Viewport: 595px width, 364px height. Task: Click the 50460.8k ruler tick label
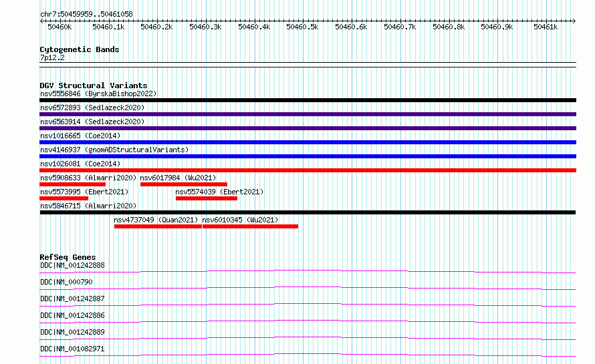point(449,27)
